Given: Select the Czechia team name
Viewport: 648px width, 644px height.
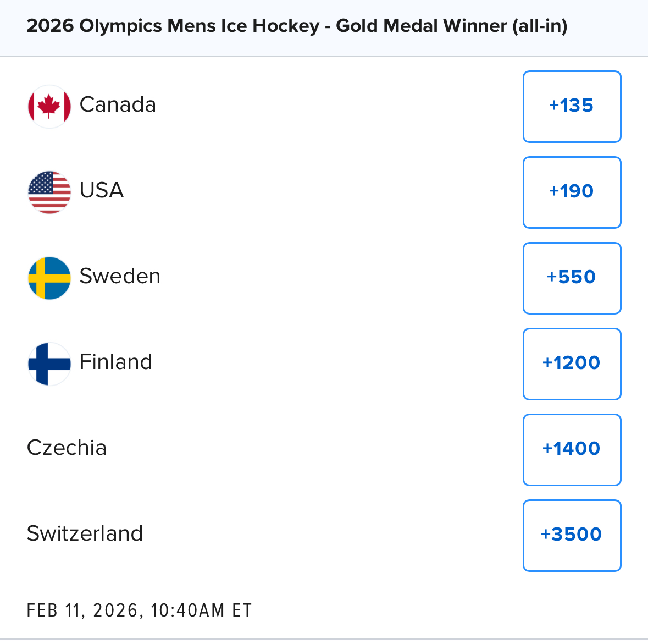Looking at the screenshot, I should [x=67, y=448].
